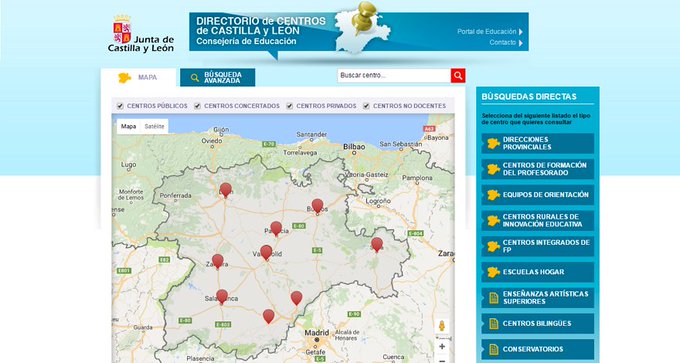This screenshot has width=680, height=363.
Task: Click the red map pin on Valladolid
Action: [266, 252]
